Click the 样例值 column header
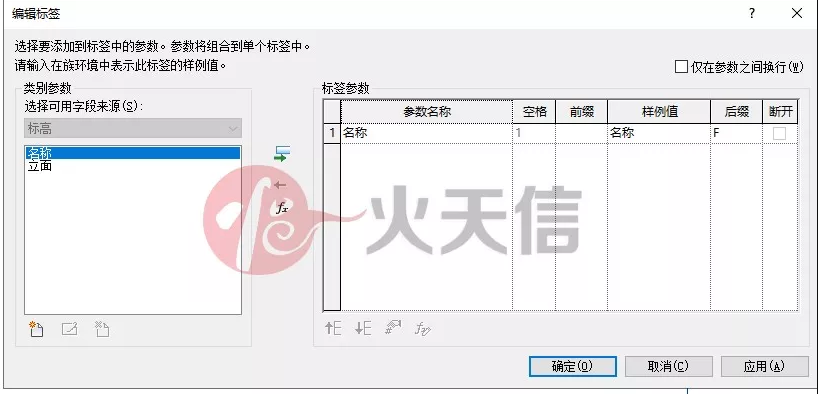This screenshot has width=818, height=394. [659, 112]
